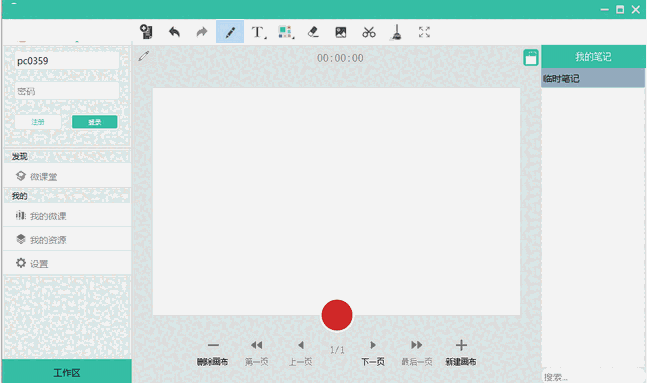Click the green 登录 login button
The width and height of the screenshot is (647, 383).
pyautogui.click(x=94, y=122)
